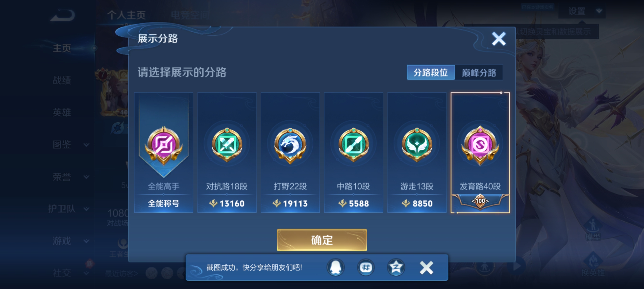
Task: Expand the 荣誉 sidebar chevron
Action: tap(86, 177)
